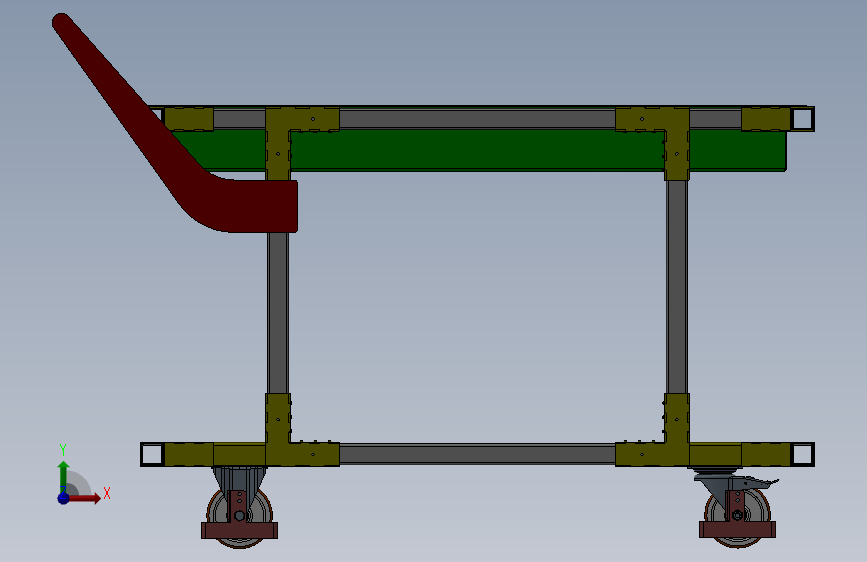Click the red X axis arrow of the triad
Viewport: 867px width, 562px height.
pos(84,498)
